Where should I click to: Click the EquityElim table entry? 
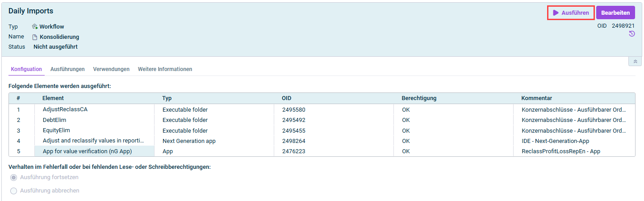[x=56, y=130]
